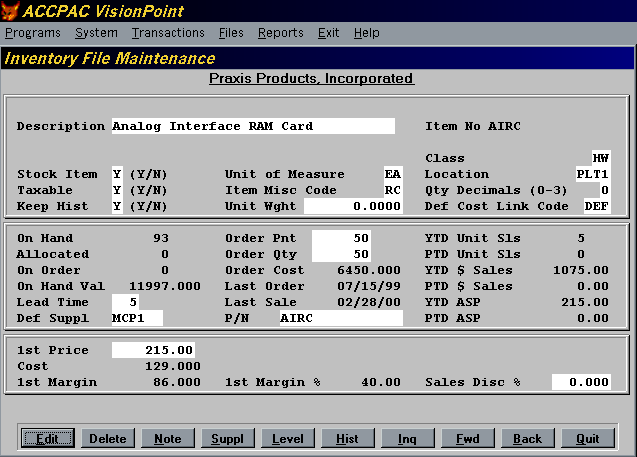The height and width of the screenshot is (457, 637).
Task: Click the Description field Analog Interface RAM Card
Action: coord(253,126)
